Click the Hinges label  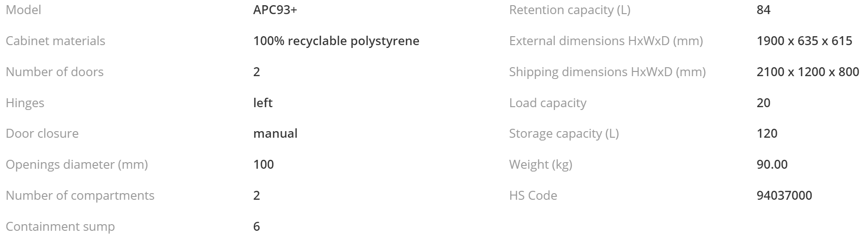pos(25,103)
